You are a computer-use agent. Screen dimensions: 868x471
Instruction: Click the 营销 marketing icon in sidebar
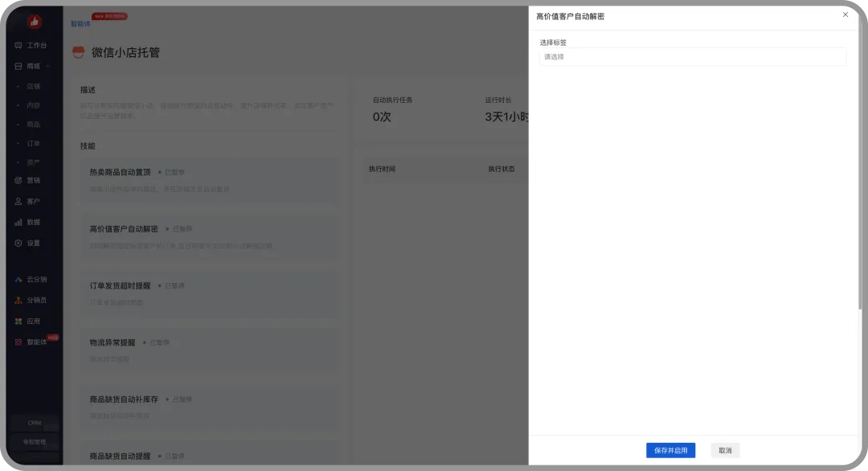click(18, 180)
